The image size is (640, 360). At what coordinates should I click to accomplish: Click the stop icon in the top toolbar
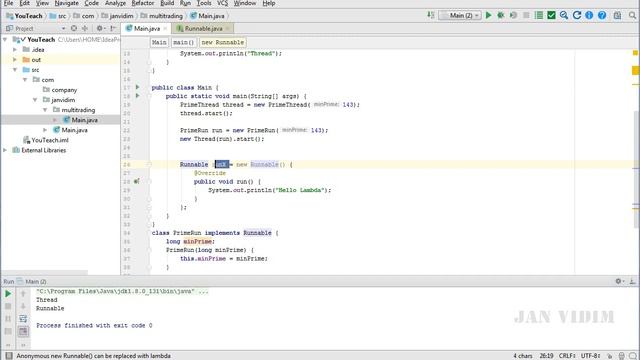click(x=526, y=16)
